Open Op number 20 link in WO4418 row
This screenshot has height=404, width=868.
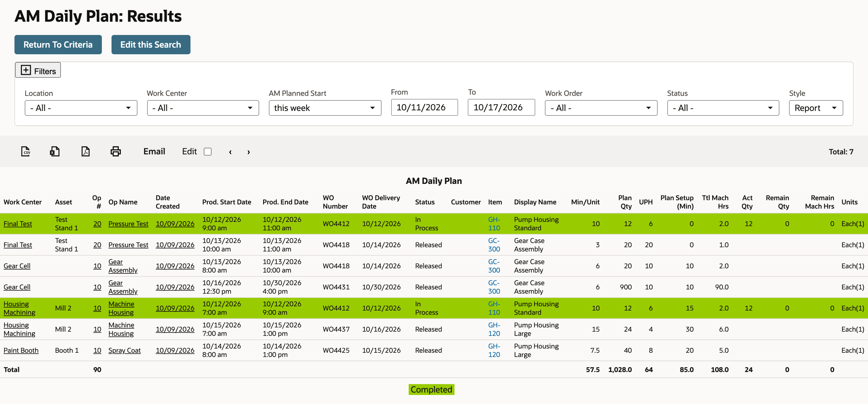[x=97, y=245]
